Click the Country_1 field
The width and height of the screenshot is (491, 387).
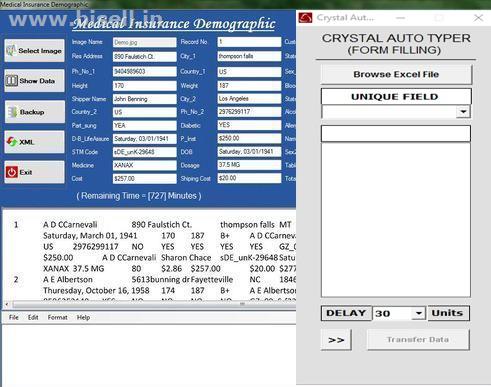coord(249,72)
